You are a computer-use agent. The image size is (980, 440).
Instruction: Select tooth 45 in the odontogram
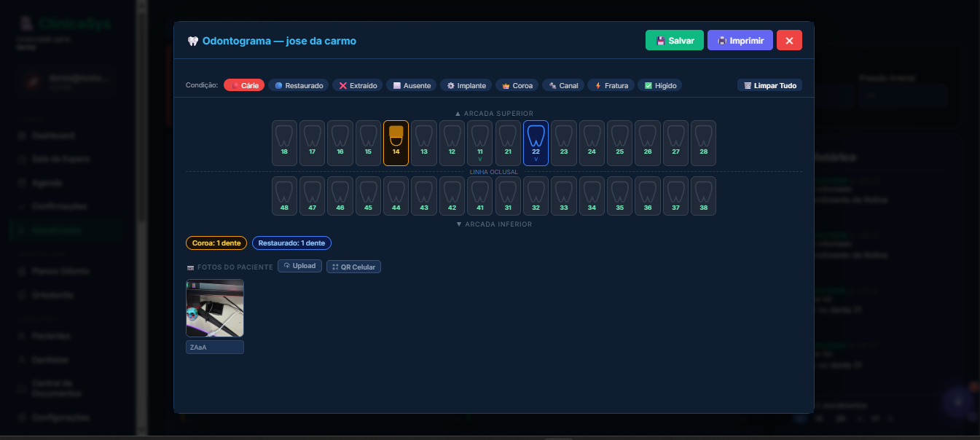click(368, 196)
